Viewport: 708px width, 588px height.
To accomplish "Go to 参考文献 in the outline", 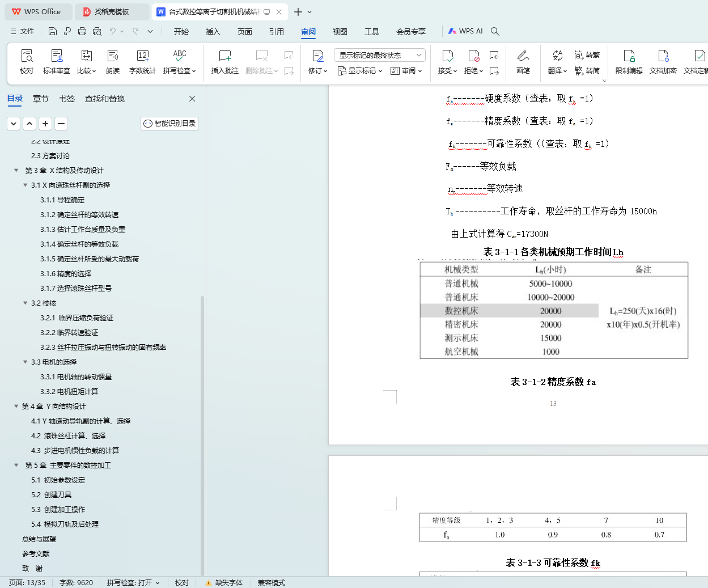I will [36, 553].
